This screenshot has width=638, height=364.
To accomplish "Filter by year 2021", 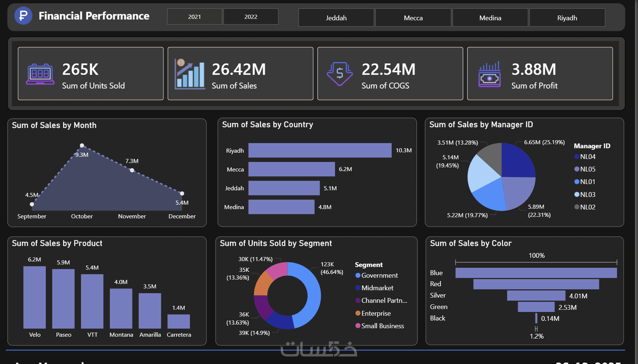I will click(194, 17).
